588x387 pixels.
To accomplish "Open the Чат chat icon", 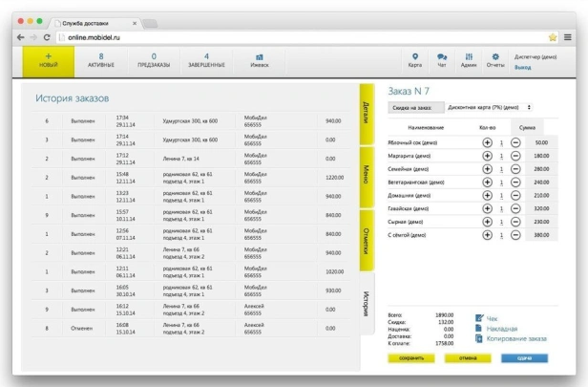I will [x=442, y=60].
